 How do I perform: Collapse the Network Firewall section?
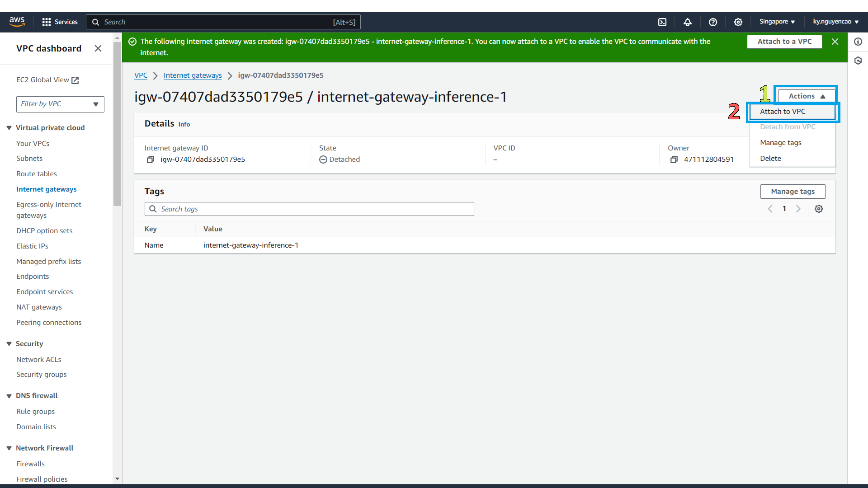[x=9, y=448]
